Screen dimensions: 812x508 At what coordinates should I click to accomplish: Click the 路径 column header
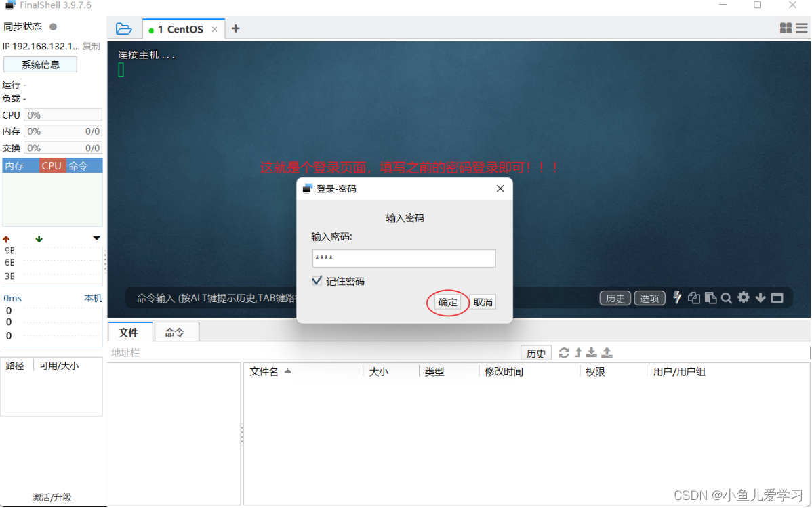(14, 366)
